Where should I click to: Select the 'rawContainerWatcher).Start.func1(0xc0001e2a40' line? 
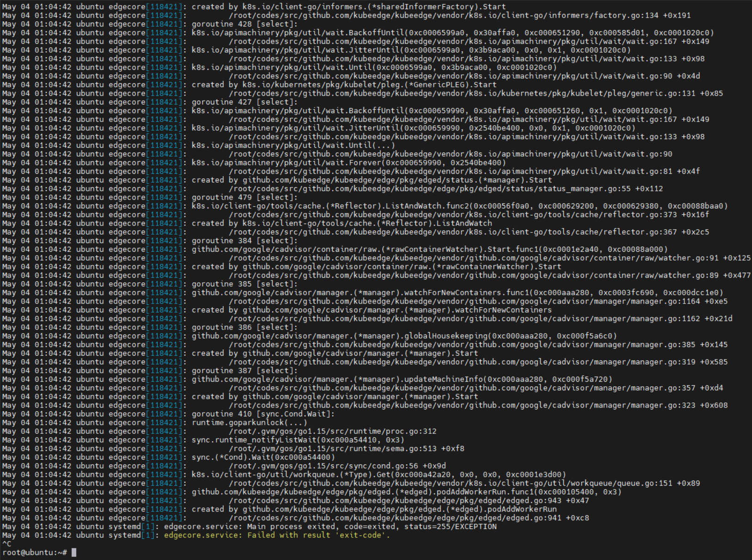coord(335,250)
